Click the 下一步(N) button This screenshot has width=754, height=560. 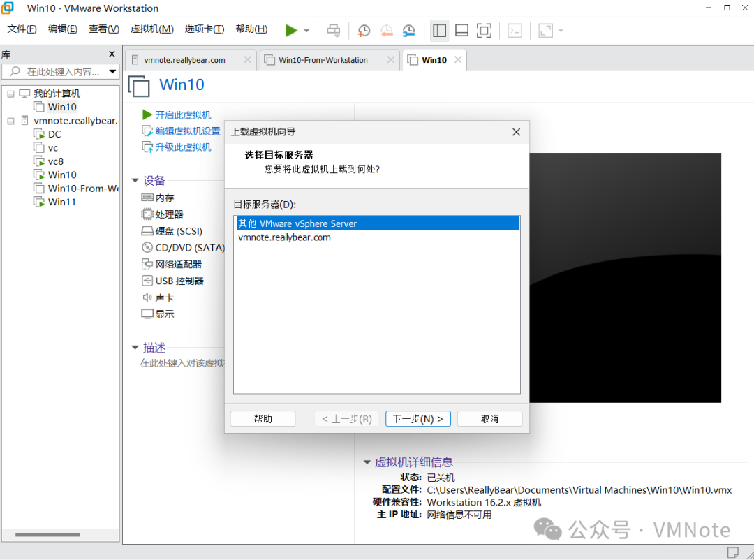[418, 418]
